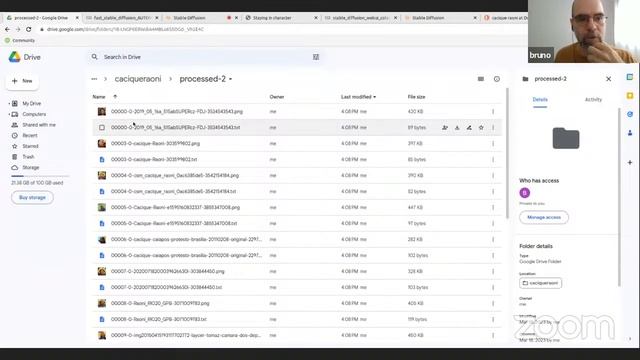Close the processed-2 Google Drive browser tab
Image resolution: width=640 pixels, height=360 pixels.
(x=77, y=18)
